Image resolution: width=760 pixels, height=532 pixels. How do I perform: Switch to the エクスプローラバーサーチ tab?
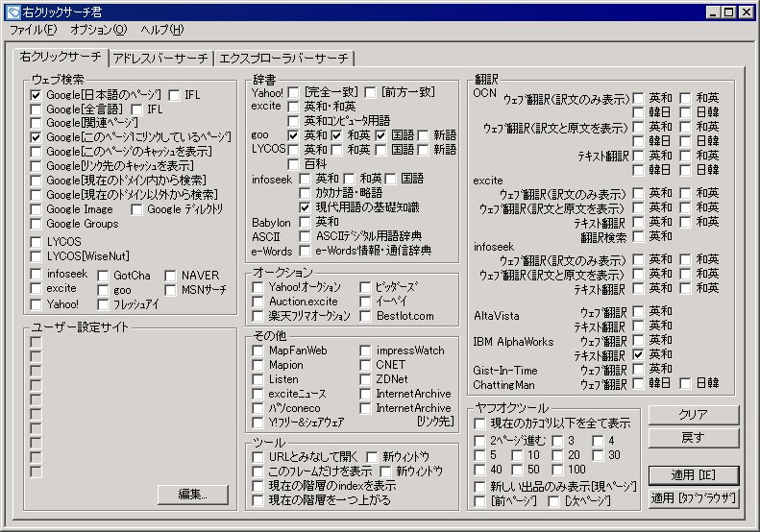(283, 59)
